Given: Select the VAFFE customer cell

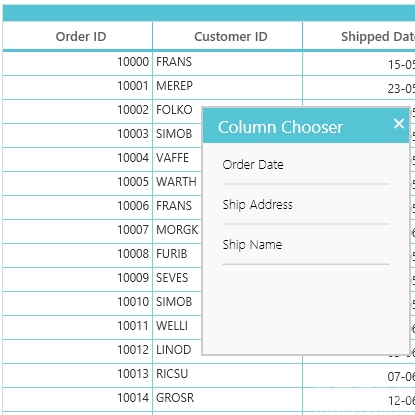Looking at the screenshot, I should click(x=177, y=159).
